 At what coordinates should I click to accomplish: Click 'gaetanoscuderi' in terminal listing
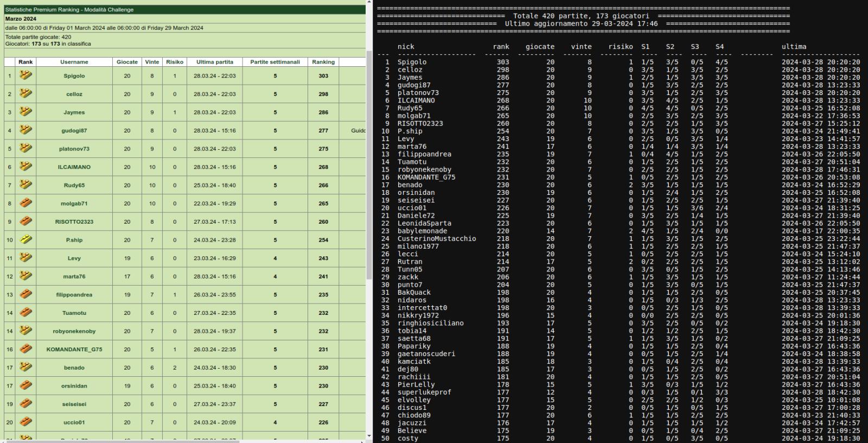coord(426,353)
